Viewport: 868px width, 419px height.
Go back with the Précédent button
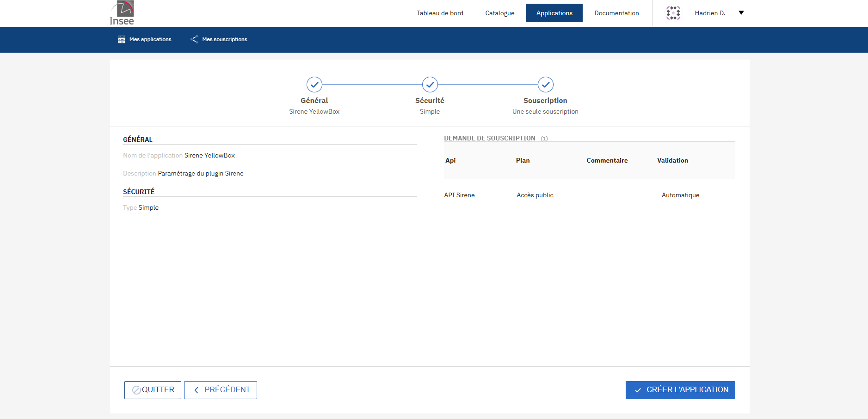(221, 390)
